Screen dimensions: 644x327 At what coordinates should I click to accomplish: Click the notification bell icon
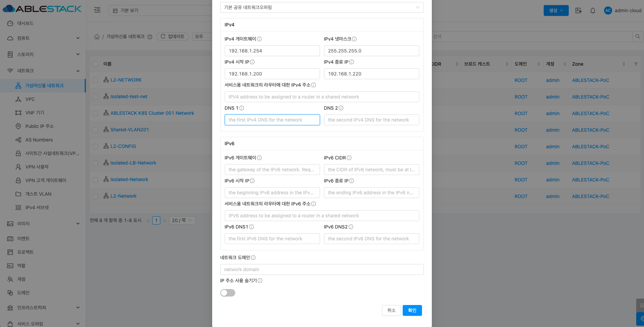592,10
